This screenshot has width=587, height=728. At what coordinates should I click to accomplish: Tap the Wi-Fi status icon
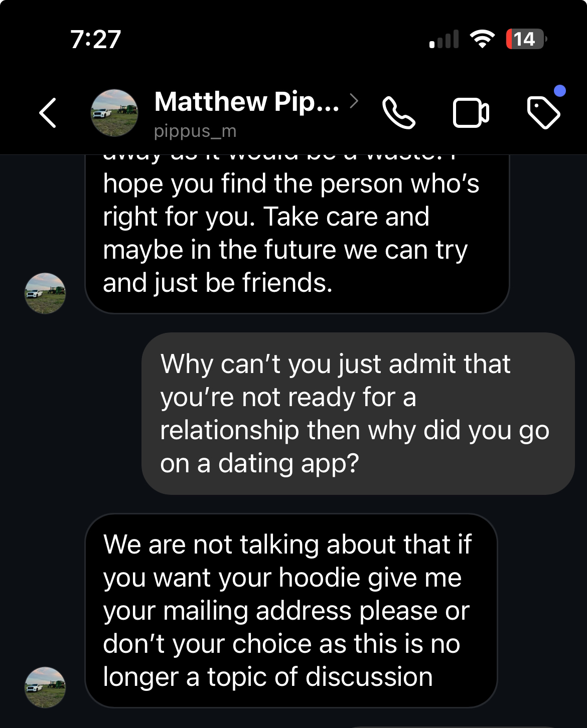tap(482, 39)
